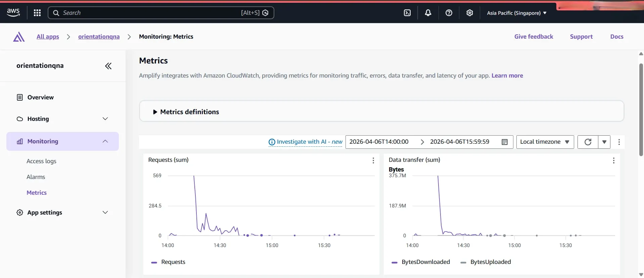644x278 pixels.
Task: Open Data transfer (sum) widget options menu
Action: [613, 160]
